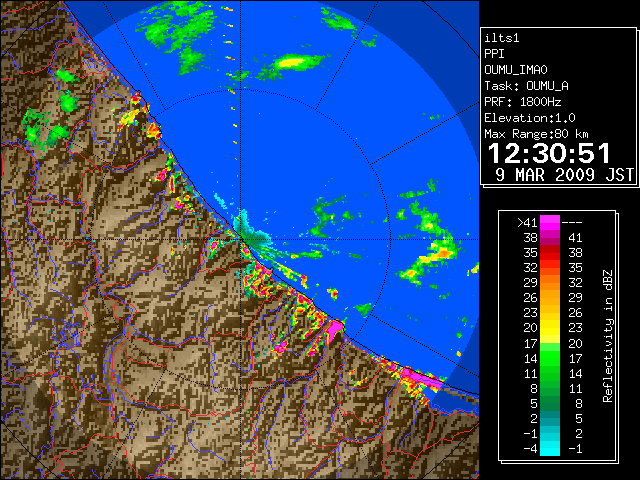Pick the orange 29–32 dBZ legend swatch
The width and height of the screenshot is (640, 480).
550,283
